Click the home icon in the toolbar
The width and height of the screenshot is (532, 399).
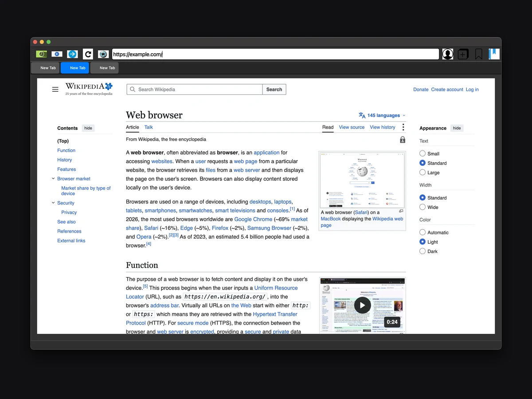click(x=103, y=54)
